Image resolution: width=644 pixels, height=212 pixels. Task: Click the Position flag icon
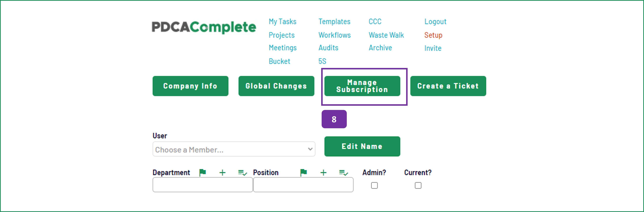[x=304, y=172]
